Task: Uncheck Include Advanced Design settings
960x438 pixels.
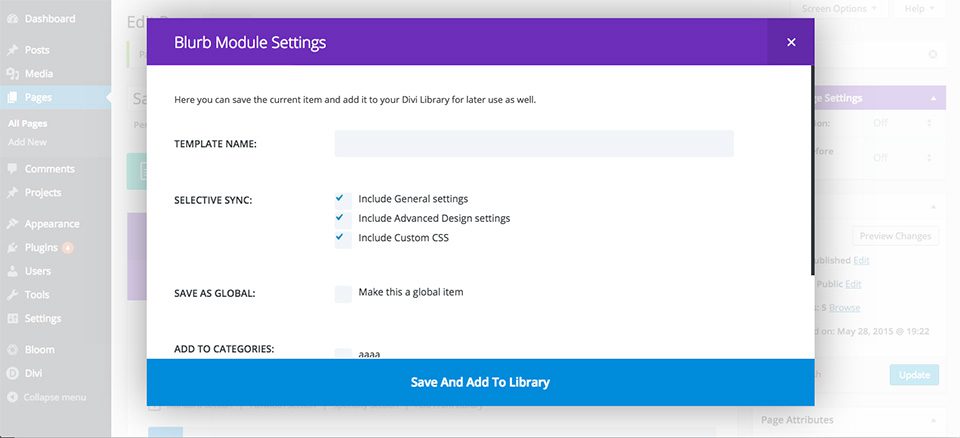Action: pyautogui.click(x=343, y=219)
